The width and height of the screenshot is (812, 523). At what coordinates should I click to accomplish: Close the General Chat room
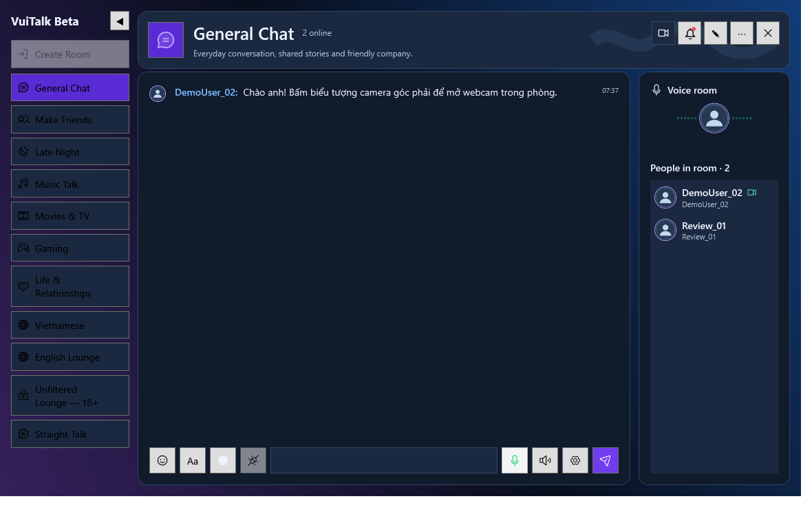click(768, 33)
